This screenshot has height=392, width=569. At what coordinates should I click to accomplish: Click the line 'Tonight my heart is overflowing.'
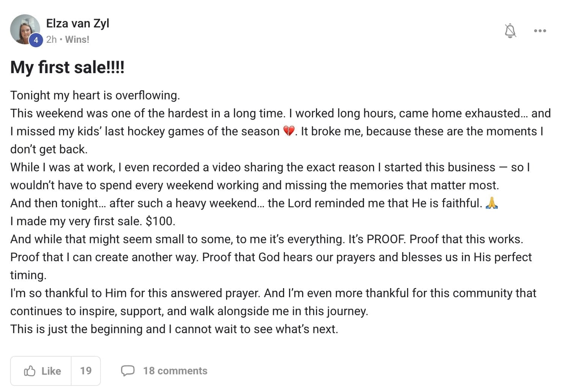tap(95, 95)
